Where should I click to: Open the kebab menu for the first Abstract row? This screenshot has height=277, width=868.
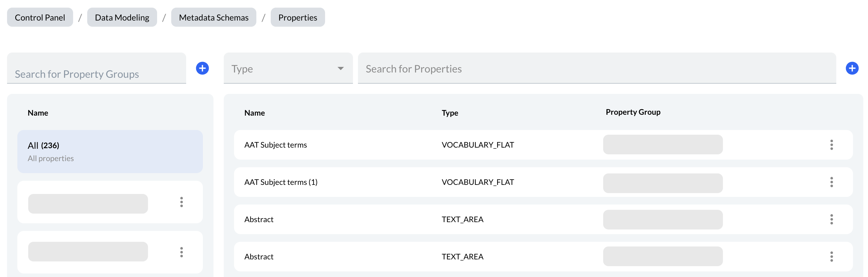[x=832, y=219]
